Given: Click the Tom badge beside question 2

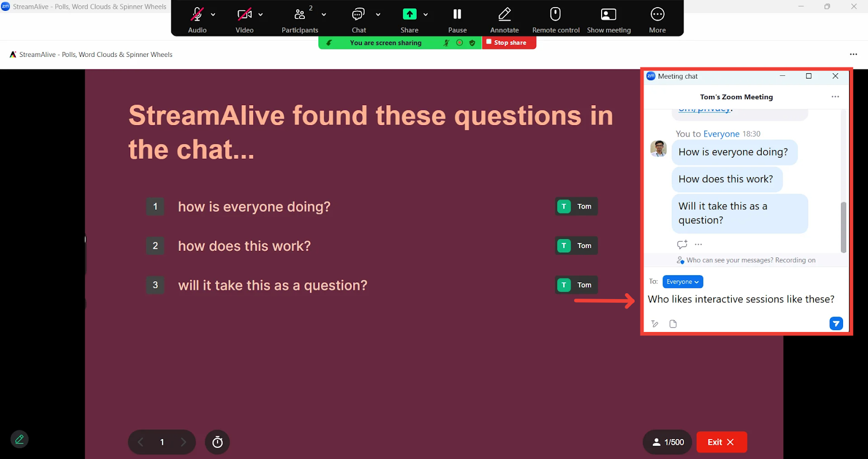Looking at the screenshot, I should point(576,245).
